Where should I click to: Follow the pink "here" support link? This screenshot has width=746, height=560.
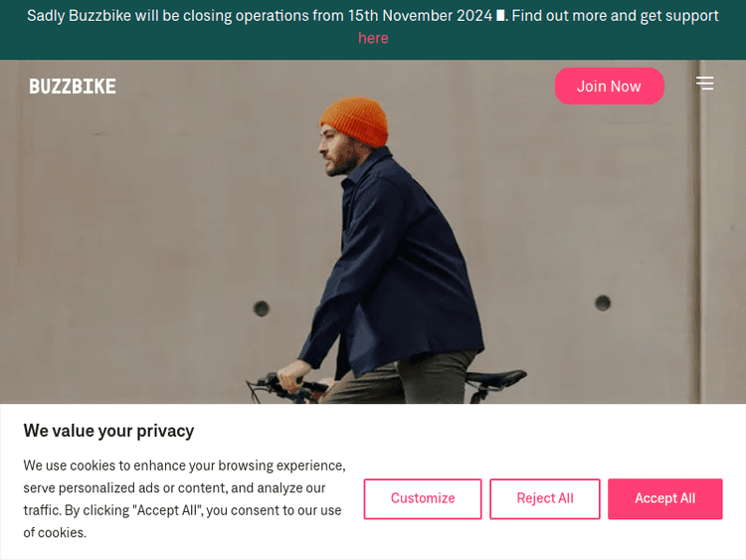[x=373, y=38]
